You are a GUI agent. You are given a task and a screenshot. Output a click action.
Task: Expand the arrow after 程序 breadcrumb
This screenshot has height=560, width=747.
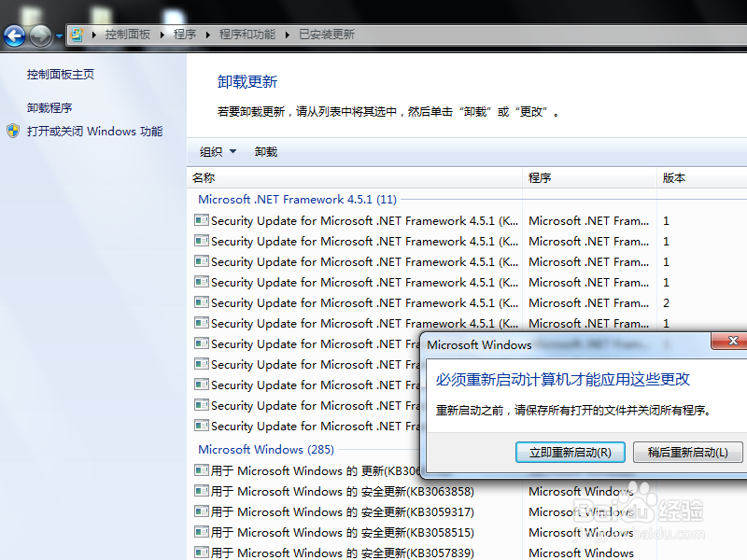pos(208,35)
